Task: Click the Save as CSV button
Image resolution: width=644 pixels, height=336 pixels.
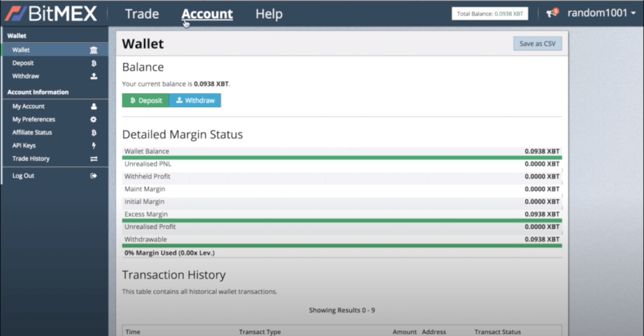Action: pyautogui.click(x=537, y=43)
